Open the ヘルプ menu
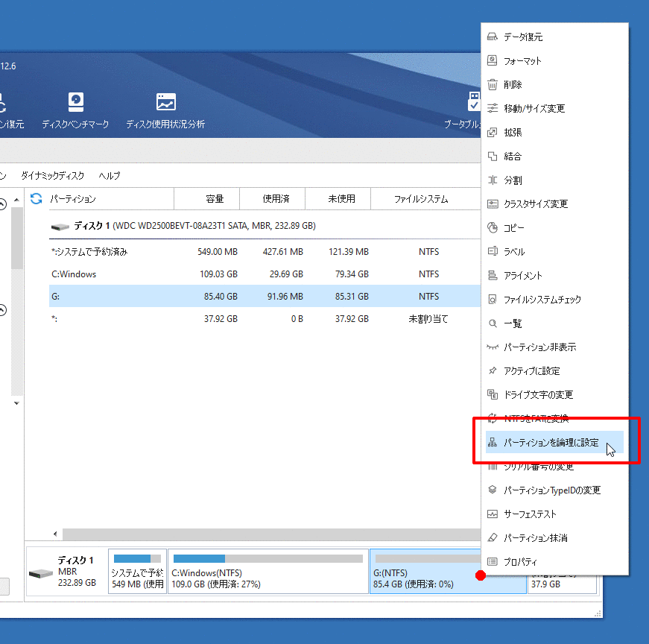The image size is (649, 644). coord(110,176)
